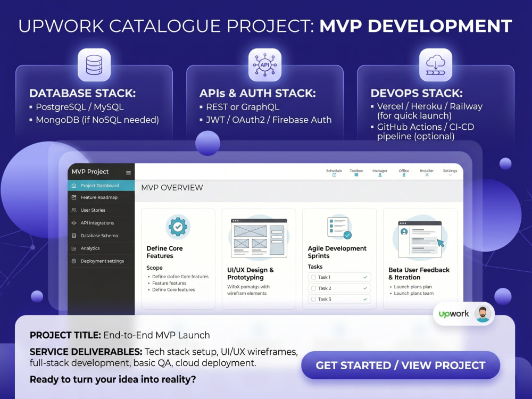Click the API network icon
Screen dimensions: 532x399
[264, 65]
